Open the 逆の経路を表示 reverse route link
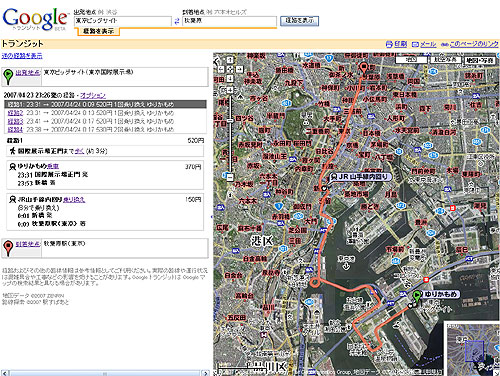 [22, 56]
